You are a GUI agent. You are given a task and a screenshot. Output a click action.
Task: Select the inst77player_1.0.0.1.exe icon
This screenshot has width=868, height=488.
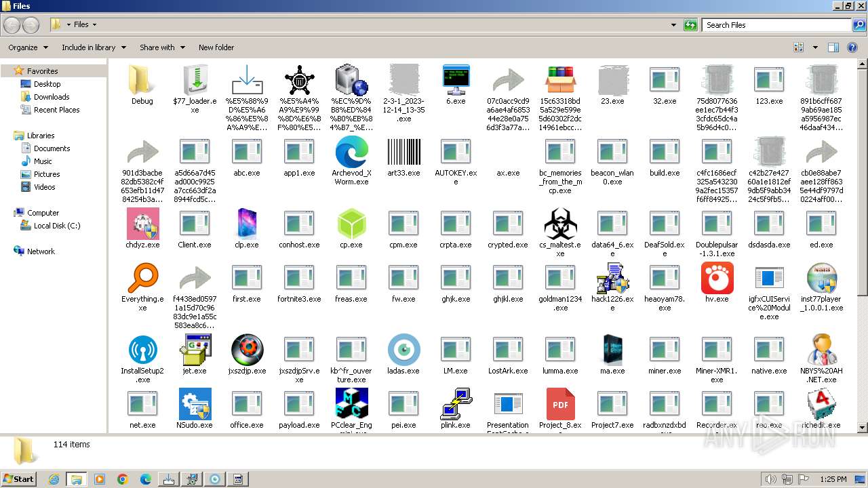[821, 278]
